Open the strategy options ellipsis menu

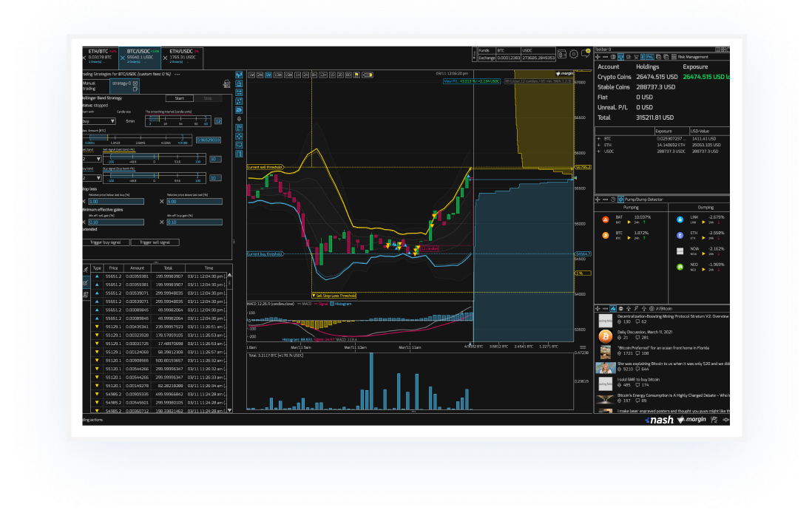[x=177, y=75]
